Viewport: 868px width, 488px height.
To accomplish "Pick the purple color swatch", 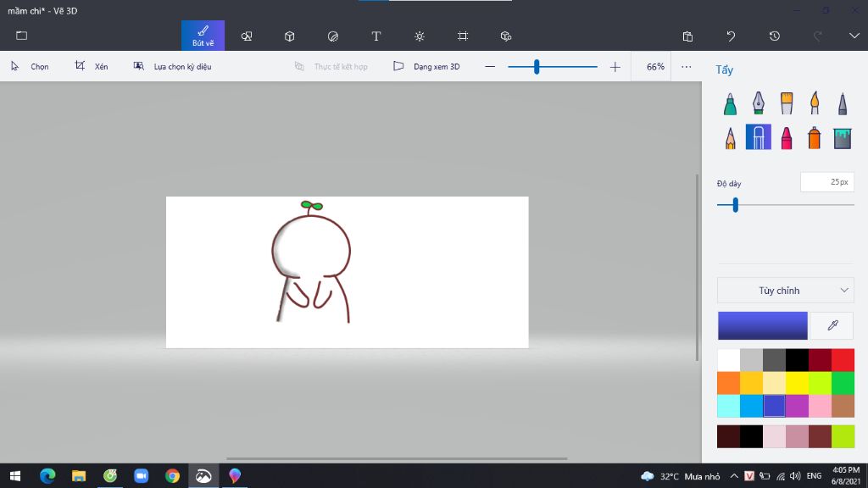I will tap(797, 406).
